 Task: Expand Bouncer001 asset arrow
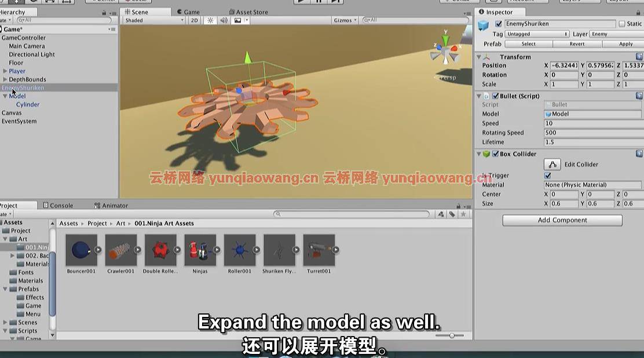pyautogui.click(x=98, y=250)
